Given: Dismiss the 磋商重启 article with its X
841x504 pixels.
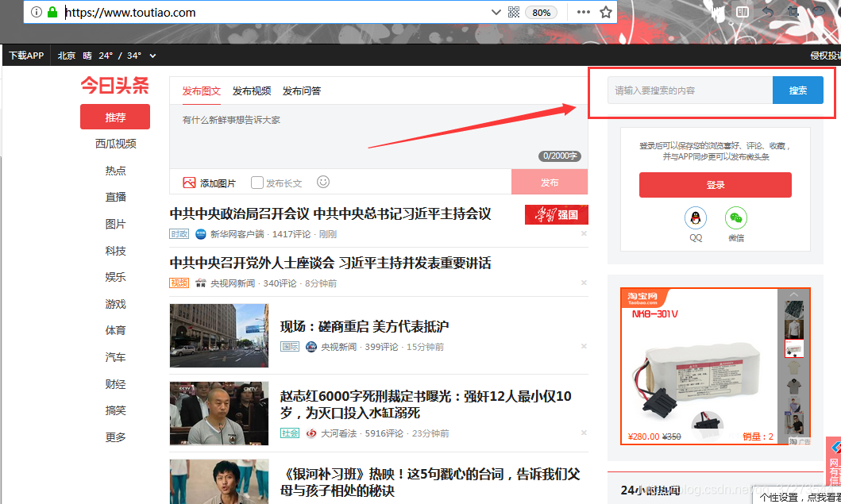Looking at the screenshot, I should (584, 346).
